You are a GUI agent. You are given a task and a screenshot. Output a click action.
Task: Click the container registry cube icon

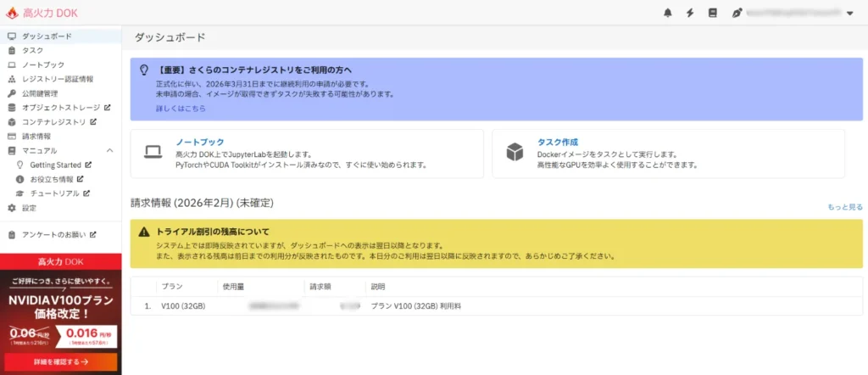[x=12, y=122]
